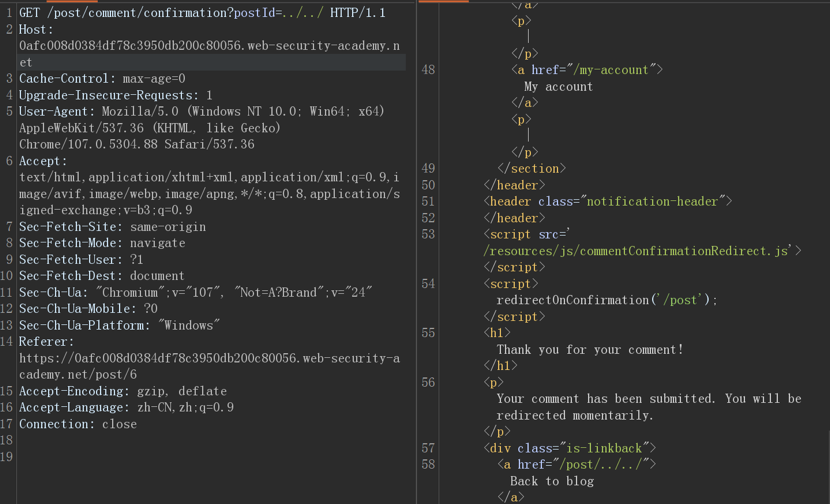Click the "Cache-Control: max-age=0" header line
The image size is (830, 504).
[x=102, y=79]
